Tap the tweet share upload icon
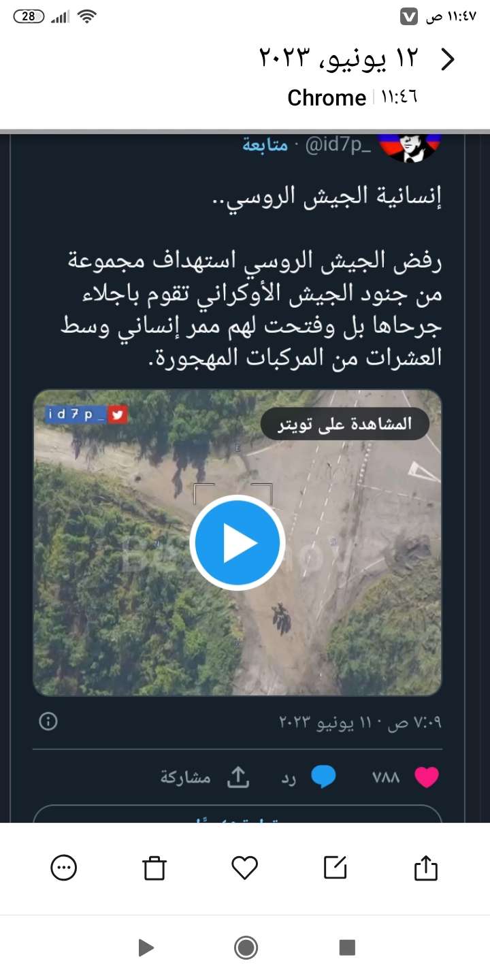 pyautogui.click(x=238, y=777)
